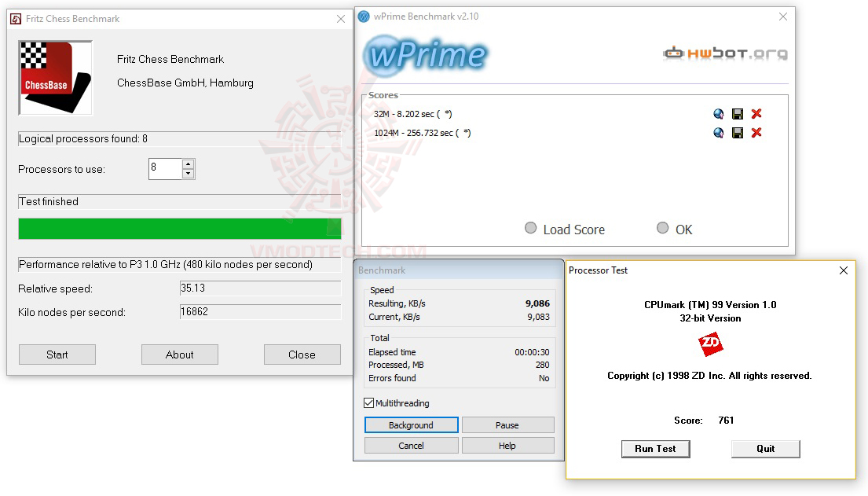Delete the 32M score red X

[x=756, y=114]
